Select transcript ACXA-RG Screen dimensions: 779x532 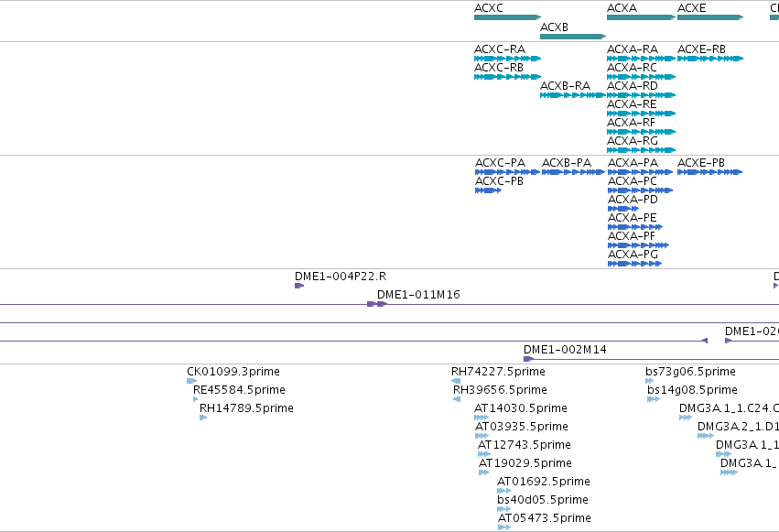tap(641, 150)
